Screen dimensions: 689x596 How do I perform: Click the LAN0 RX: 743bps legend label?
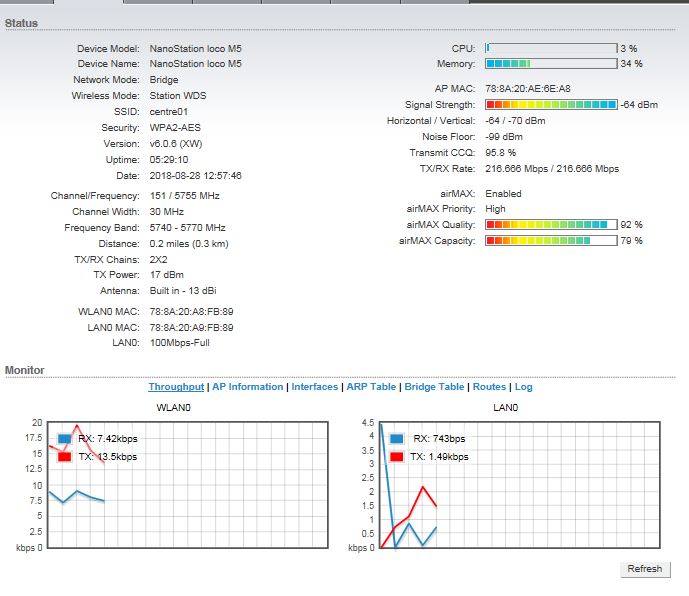[439, 439]
